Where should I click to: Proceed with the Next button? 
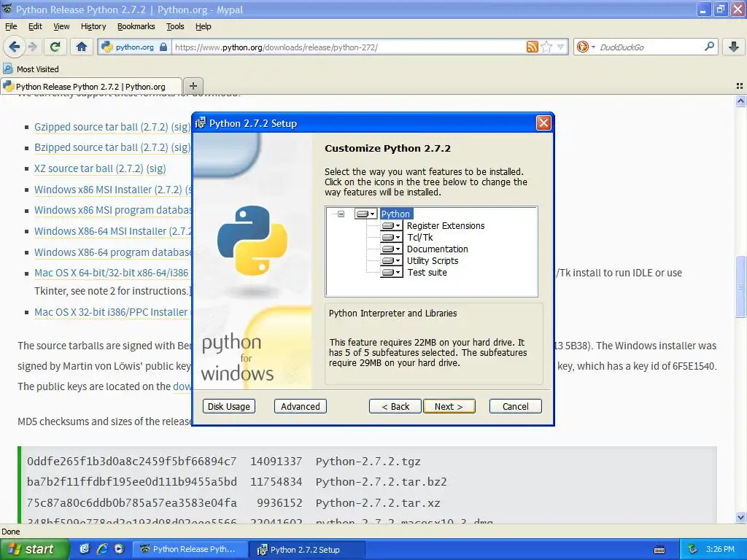coord(449,406)
